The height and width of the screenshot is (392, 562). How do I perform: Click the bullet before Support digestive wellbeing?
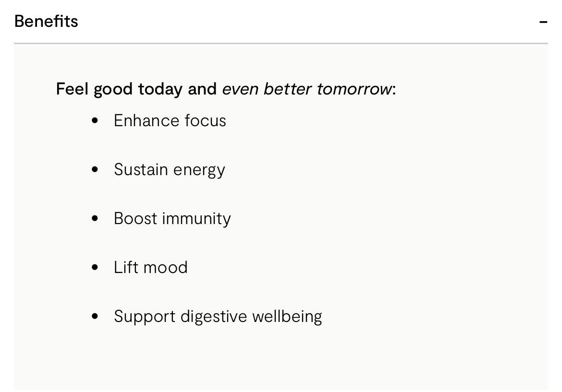(x=95, y=316)
